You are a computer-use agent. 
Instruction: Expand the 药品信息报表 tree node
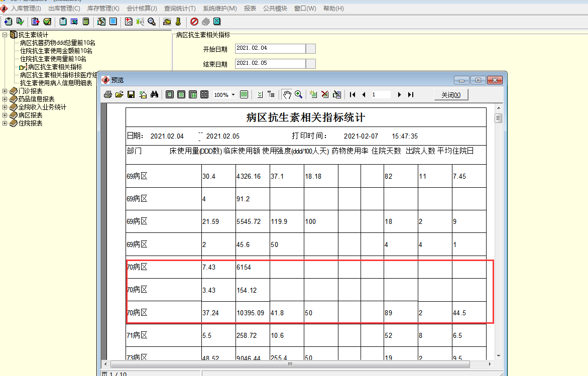point(5,99)
